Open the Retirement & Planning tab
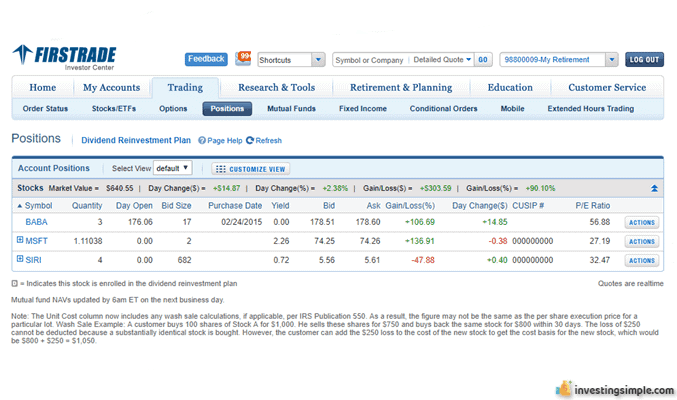Viewport: 677px width, 400px height. click(401, 88)
